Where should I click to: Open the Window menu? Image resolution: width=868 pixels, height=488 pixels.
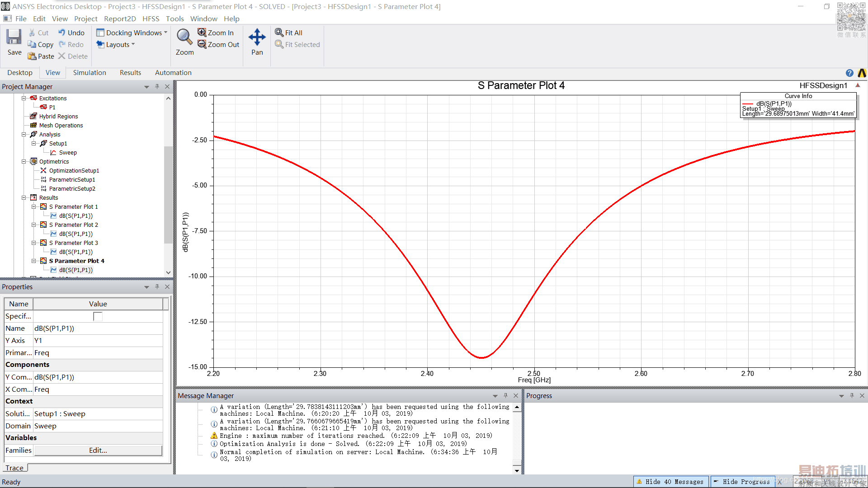(203, 19)
